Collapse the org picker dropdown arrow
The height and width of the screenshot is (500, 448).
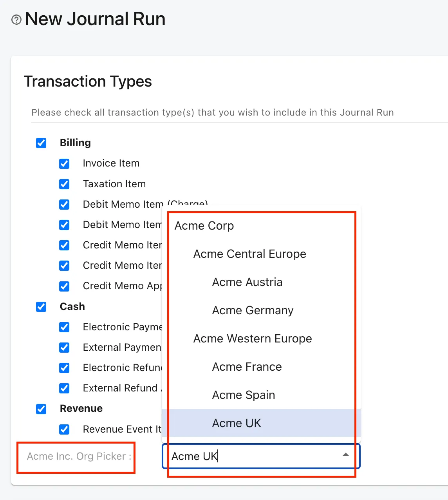click(x=345, y=455)
